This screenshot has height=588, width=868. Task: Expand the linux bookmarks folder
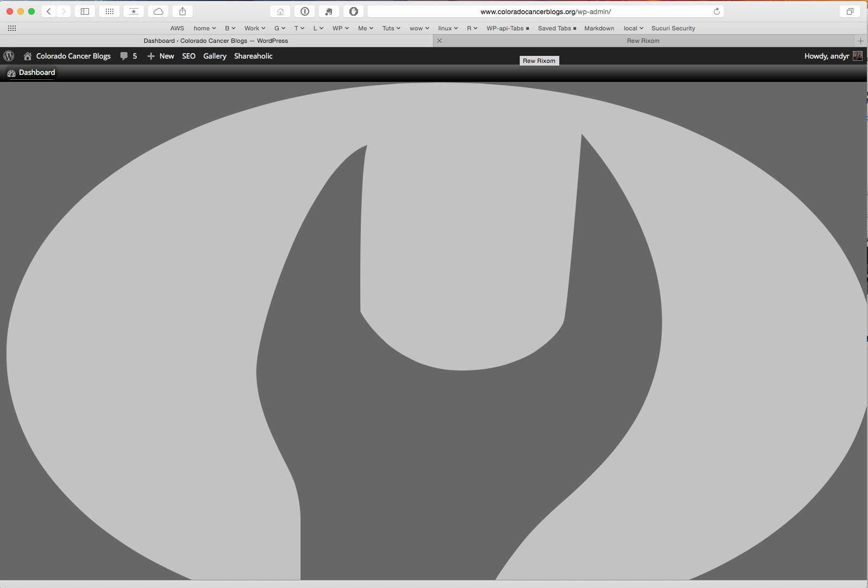click(x=448, y=28)
